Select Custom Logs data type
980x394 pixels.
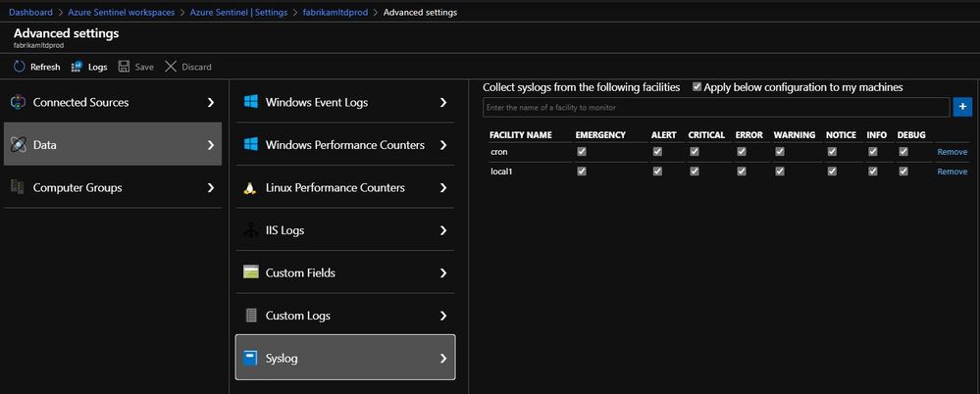click(x=345, y=316)
